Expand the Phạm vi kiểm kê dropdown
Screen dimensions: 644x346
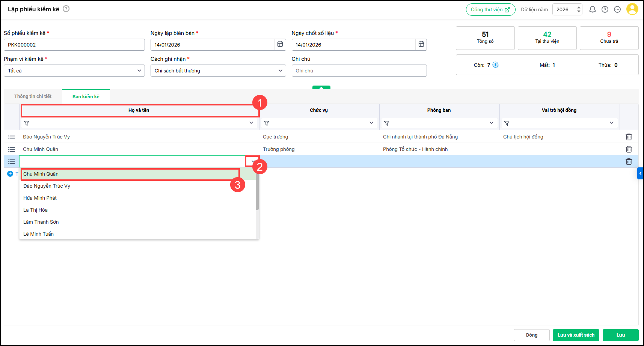139,71
